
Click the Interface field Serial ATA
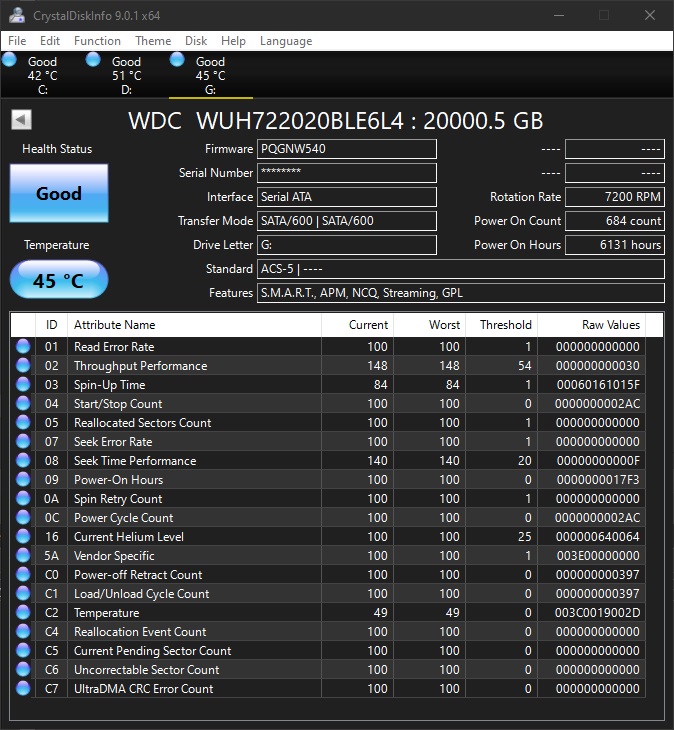(347, 197)
